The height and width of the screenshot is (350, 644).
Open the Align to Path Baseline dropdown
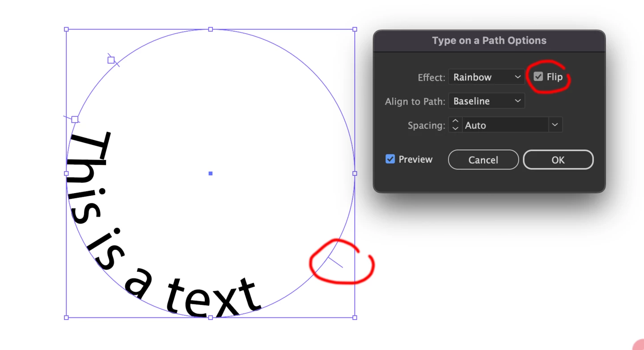coord(487,101)
